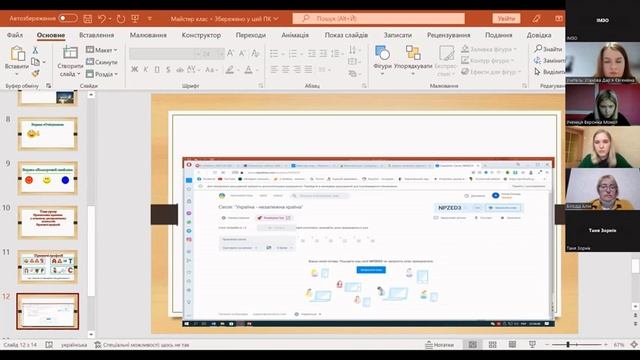The height and width of the screenshot is (360, 640).
Task: Open the Абзац group dialog launcher
Action: point(364,86)
